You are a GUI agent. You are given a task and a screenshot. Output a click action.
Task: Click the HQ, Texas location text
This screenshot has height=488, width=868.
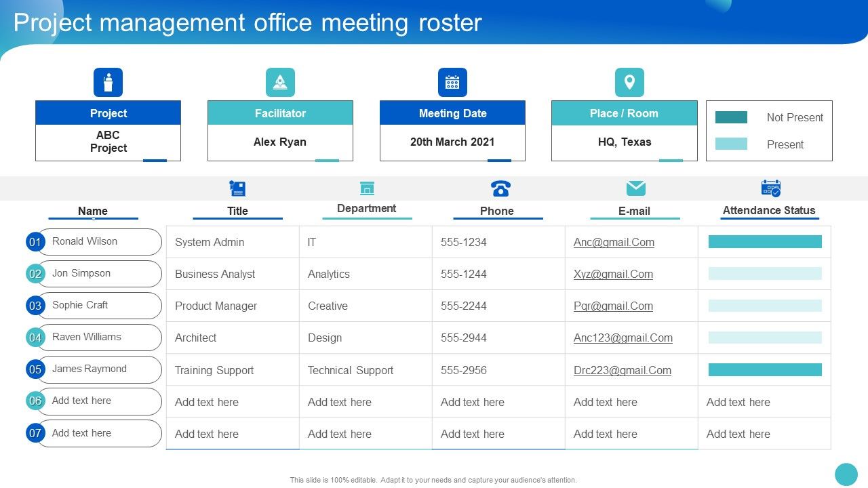(625, 142)
